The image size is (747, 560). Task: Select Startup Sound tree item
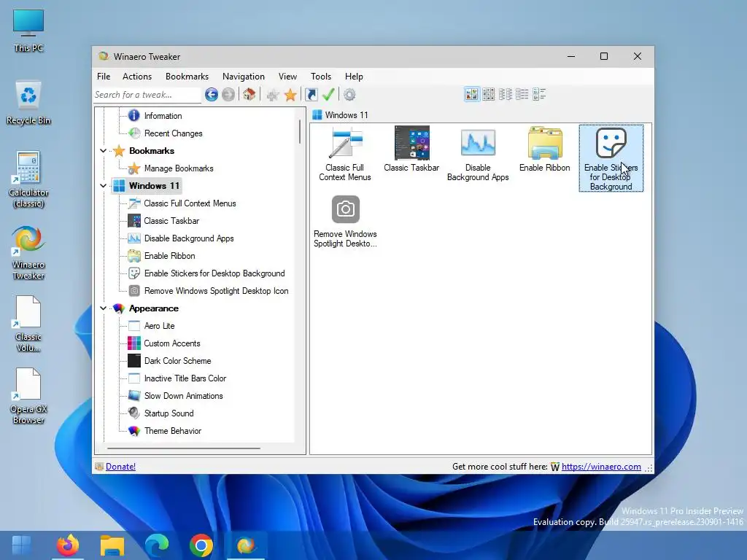(169, 413)
